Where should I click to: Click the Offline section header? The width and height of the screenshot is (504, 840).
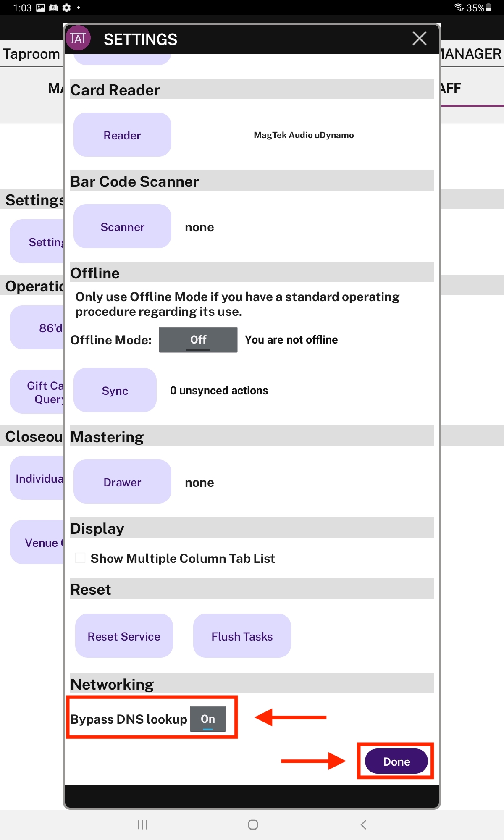pyautogui.click(x=252, y=273)
